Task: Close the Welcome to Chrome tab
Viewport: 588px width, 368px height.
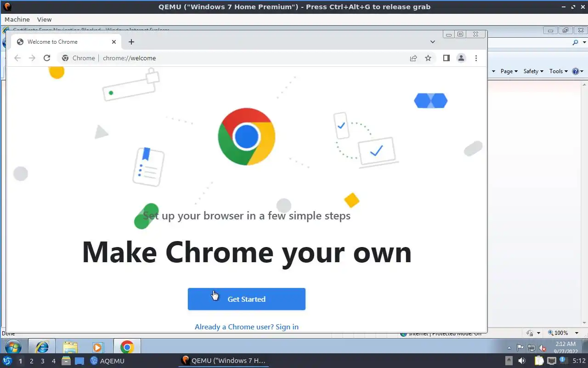Action: tap(114, 42)
